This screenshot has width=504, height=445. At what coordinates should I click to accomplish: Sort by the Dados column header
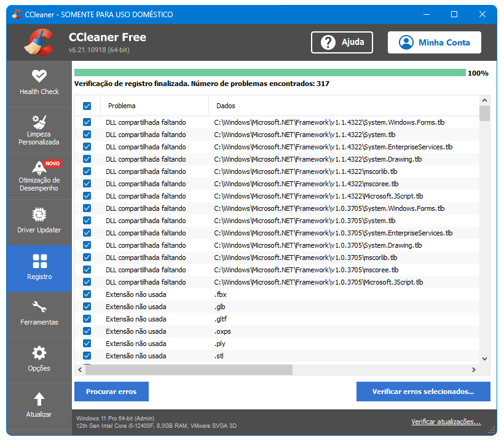click(x=344, y=106)
